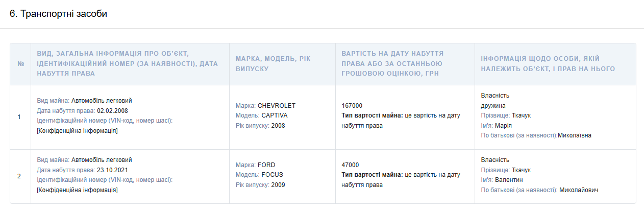Click the CAPTIVA model text
Viewport: 644px width, 210px height.
pyautogui.click(x=274, y=115)
